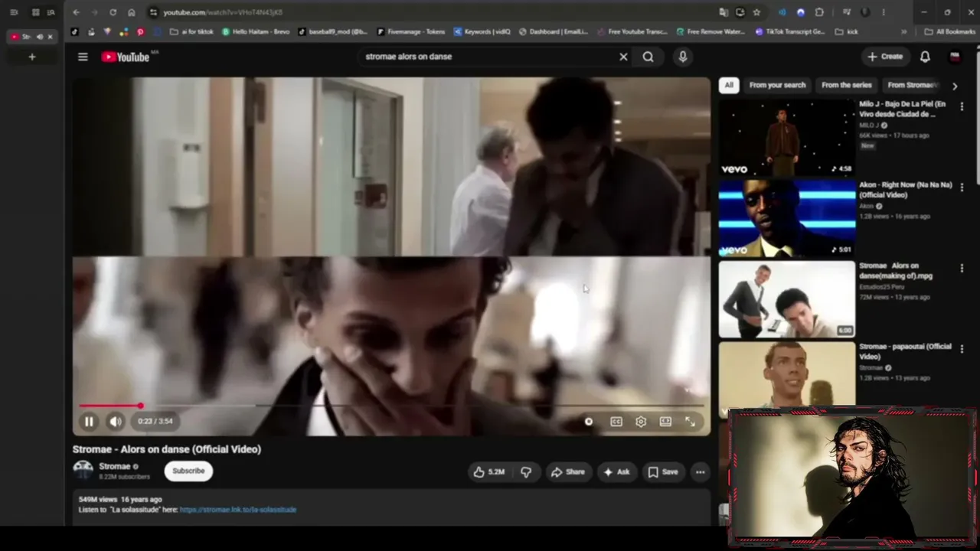The width and height of the screenshot is (980, 551).
Task: Open the Fivemanage - Tokens bookmark
Action: point(410,32)
